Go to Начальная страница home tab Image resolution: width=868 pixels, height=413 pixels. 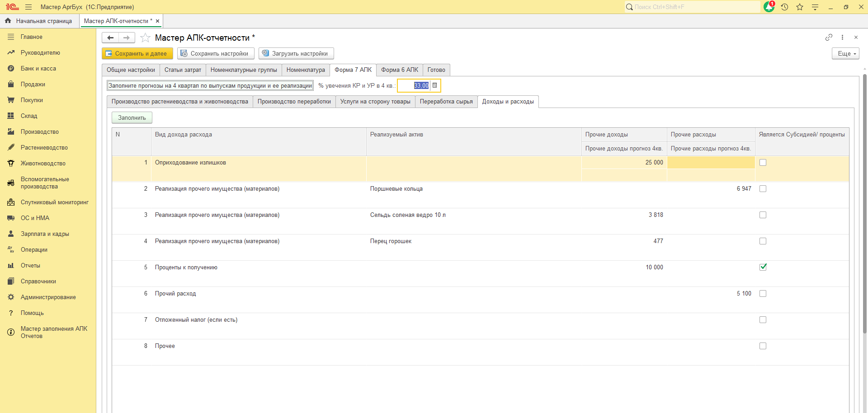click(x=39, y=21)
